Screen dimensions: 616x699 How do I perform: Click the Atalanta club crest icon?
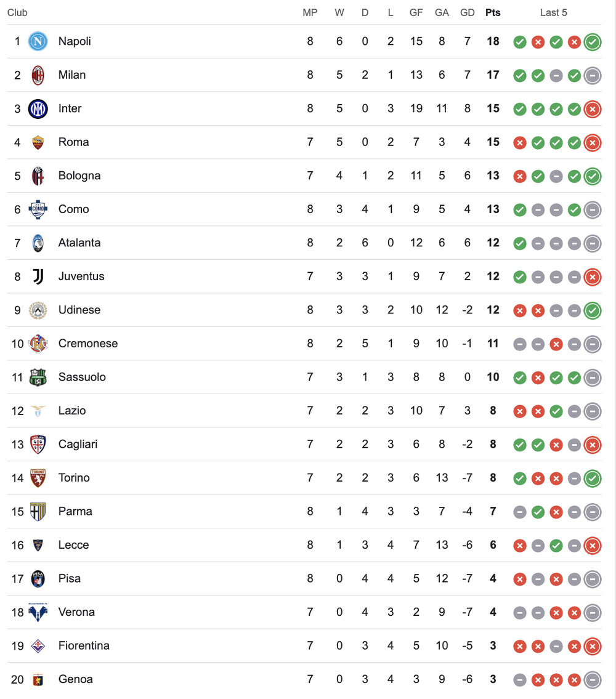coord(38,243)
